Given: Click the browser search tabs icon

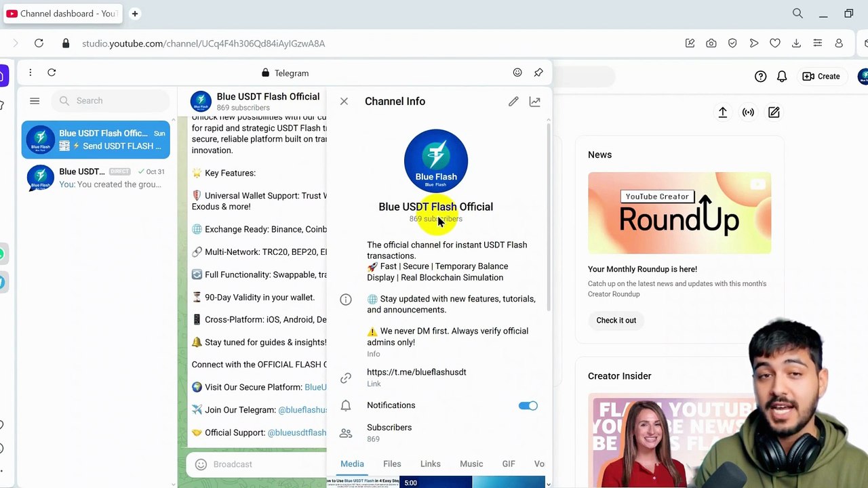Looking at the screenshot, I should click(x=797, y=14).
